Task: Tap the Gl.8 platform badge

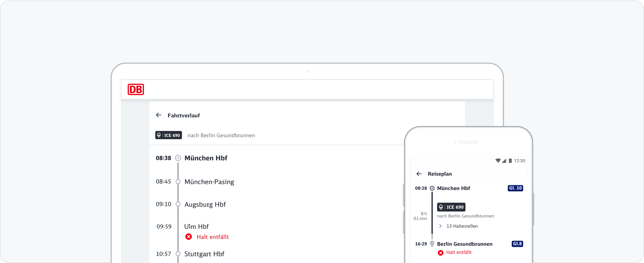Action: pyautogui.click(x=517, y=244)
